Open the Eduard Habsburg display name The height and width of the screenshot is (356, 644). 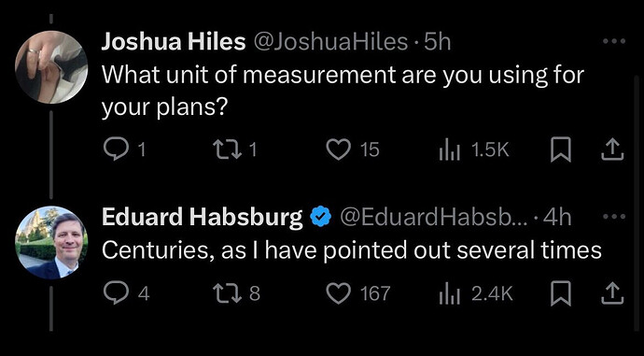203,217
